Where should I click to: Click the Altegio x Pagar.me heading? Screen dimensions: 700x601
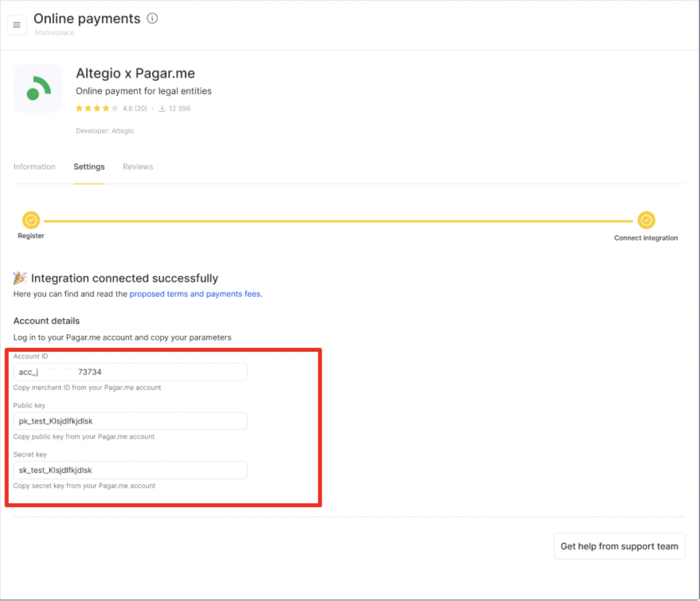point(135,73)
